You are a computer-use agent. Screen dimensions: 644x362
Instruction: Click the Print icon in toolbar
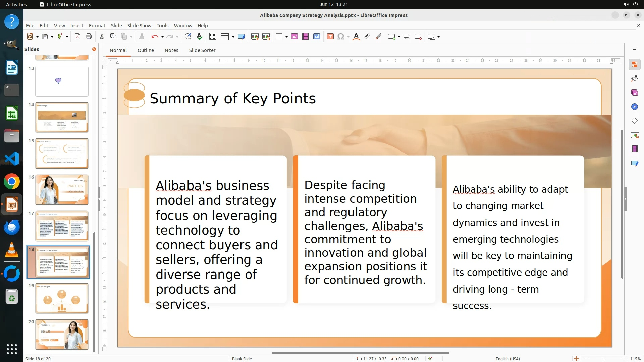tap(89, 37)
